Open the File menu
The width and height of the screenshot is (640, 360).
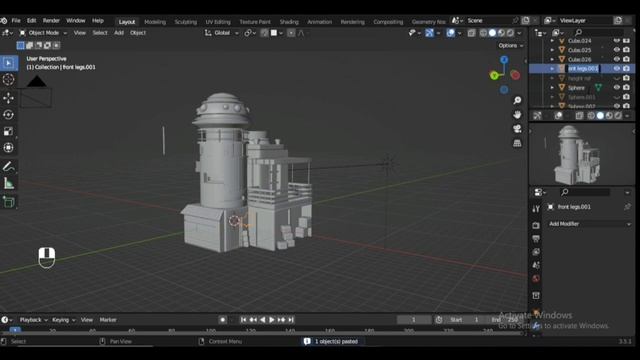[x=16, y=20]
